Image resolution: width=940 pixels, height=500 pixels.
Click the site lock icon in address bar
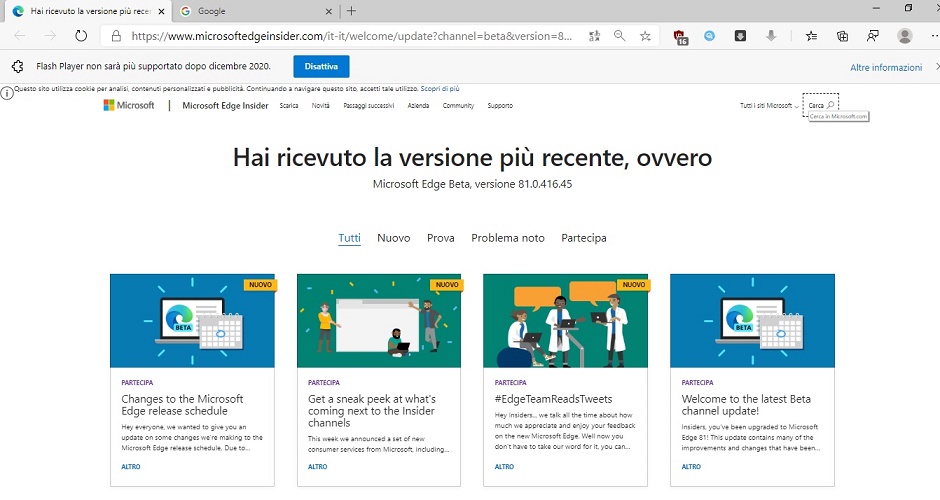click(116, 36)
